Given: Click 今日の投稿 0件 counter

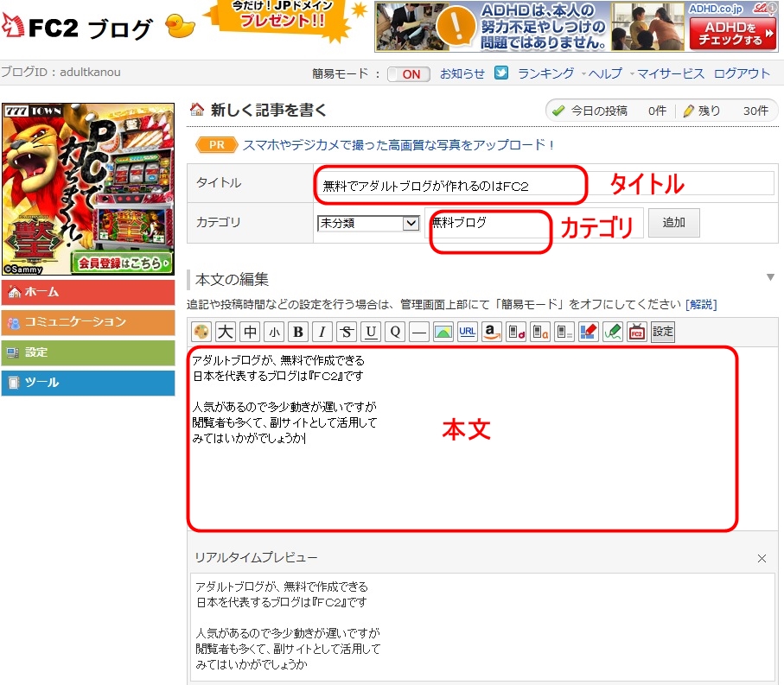Looking at the screenshot, I should tap(609, 111).
